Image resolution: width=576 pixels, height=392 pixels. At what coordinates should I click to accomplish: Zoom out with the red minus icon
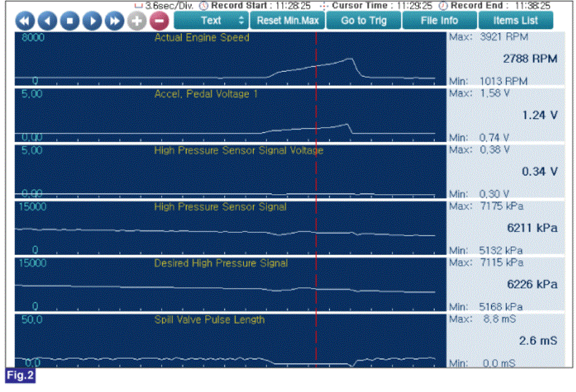pyautogui.click(x=159, y=21)
